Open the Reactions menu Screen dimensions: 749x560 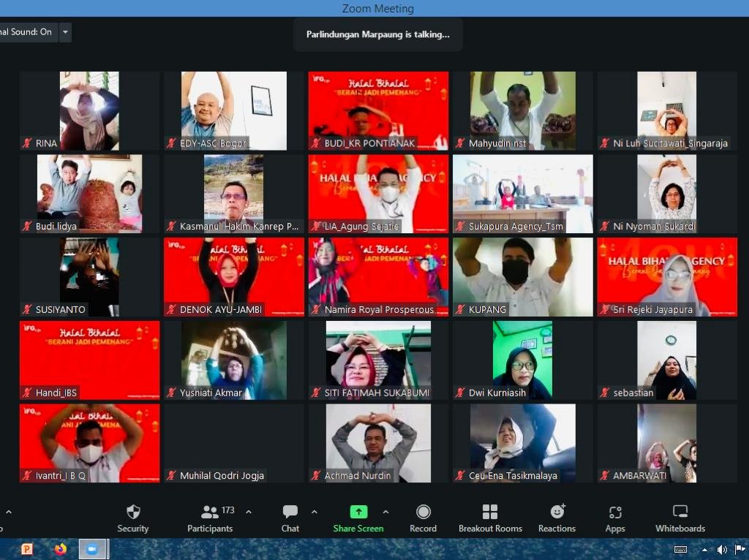[x=557, y=519]
